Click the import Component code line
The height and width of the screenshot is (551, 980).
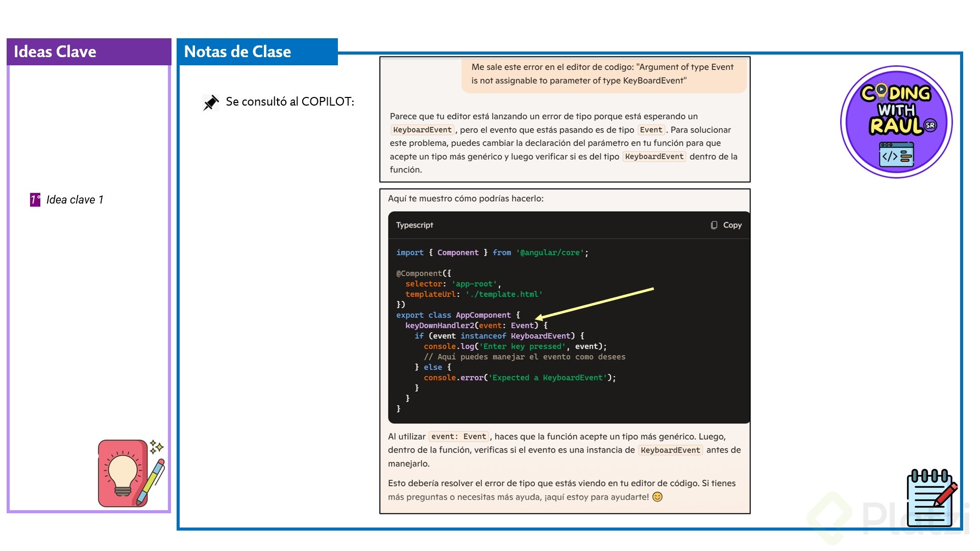click(492, 253)
